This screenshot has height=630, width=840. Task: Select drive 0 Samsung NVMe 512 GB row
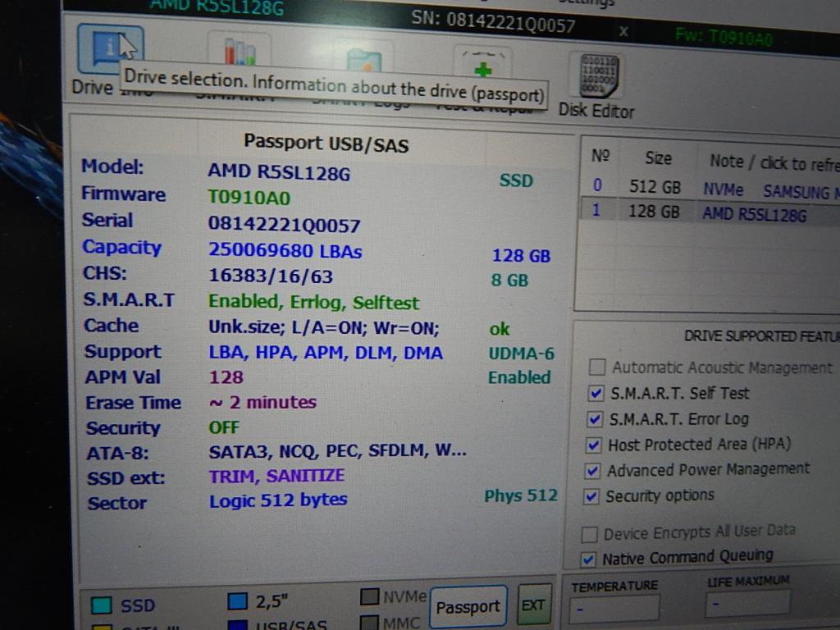pos(710,188)
